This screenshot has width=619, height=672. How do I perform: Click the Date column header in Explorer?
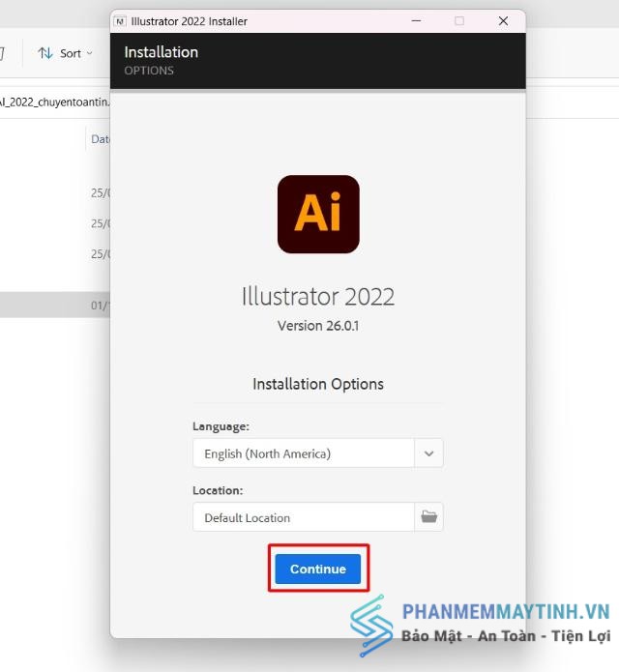click(x=100, y=139)
